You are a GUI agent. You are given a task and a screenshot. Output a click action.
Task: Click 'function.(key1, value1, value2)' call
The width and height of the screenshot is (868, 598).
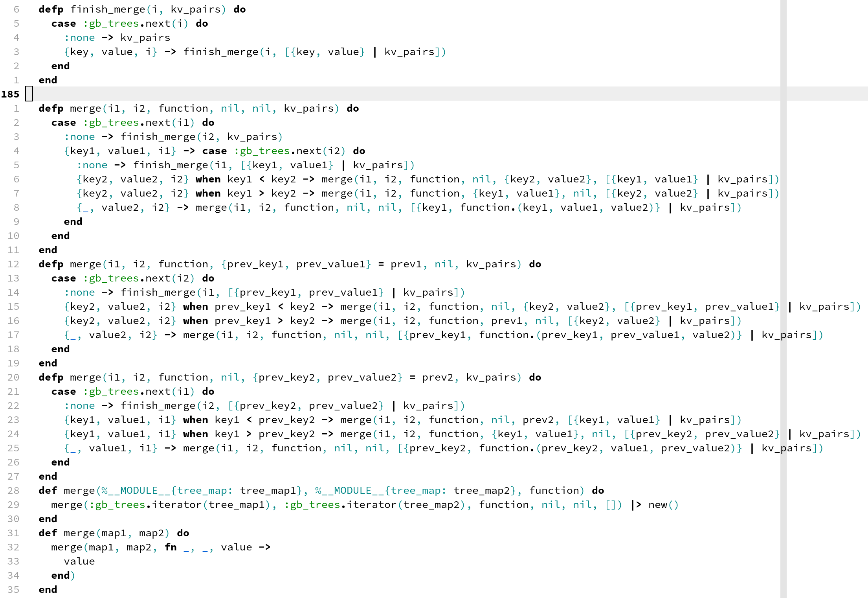[557, 208]
